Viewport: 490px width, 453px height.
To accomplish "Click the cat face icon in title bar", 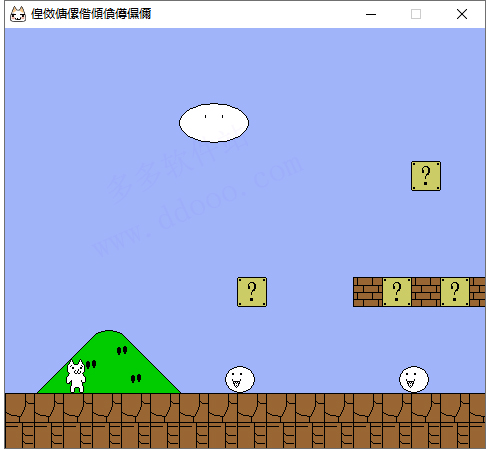I will point(18,14).
